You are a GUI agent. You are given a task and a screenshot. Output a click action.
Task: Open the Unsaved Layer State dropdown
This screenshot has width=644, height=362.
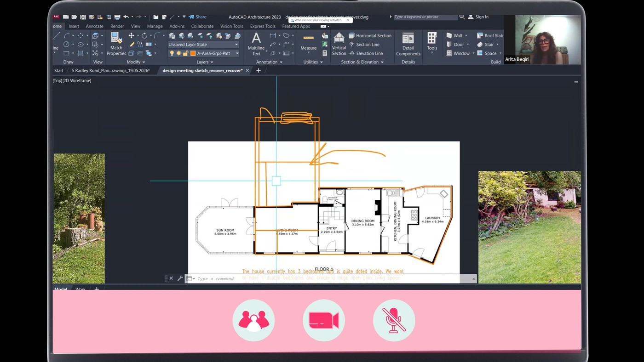[x=203, y=45]
